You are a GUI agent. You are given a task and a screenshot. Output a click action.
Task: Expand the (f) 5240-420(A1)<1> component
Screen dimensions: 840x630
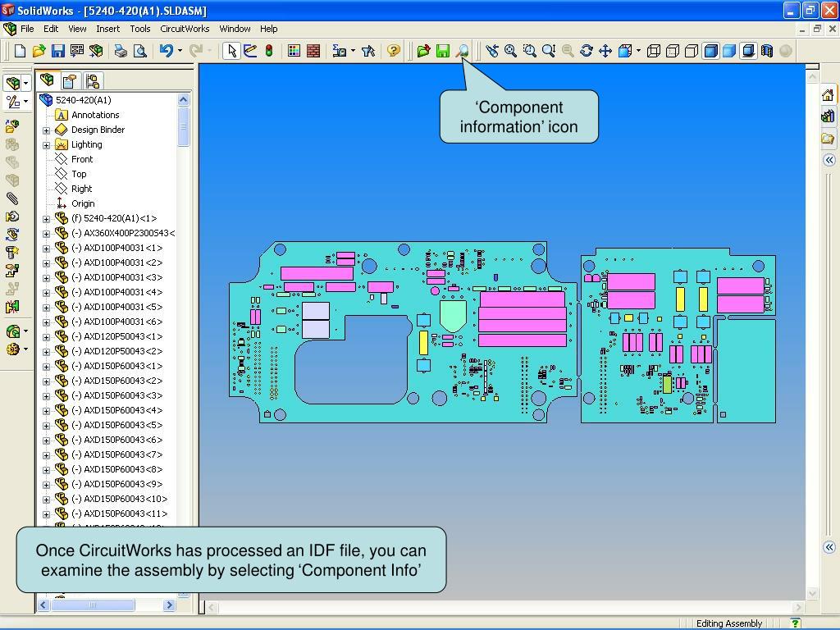46,219
